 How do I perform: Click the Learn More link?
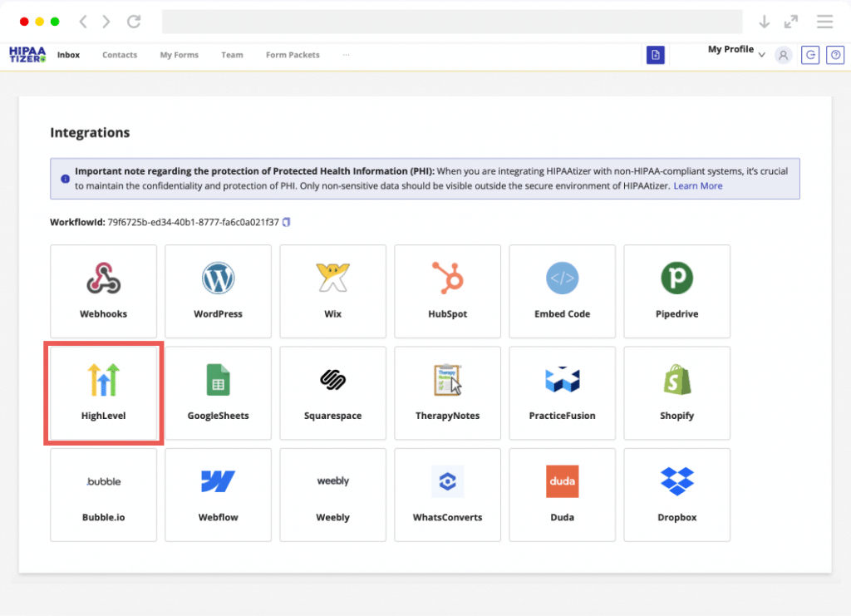tap(698, 185)
